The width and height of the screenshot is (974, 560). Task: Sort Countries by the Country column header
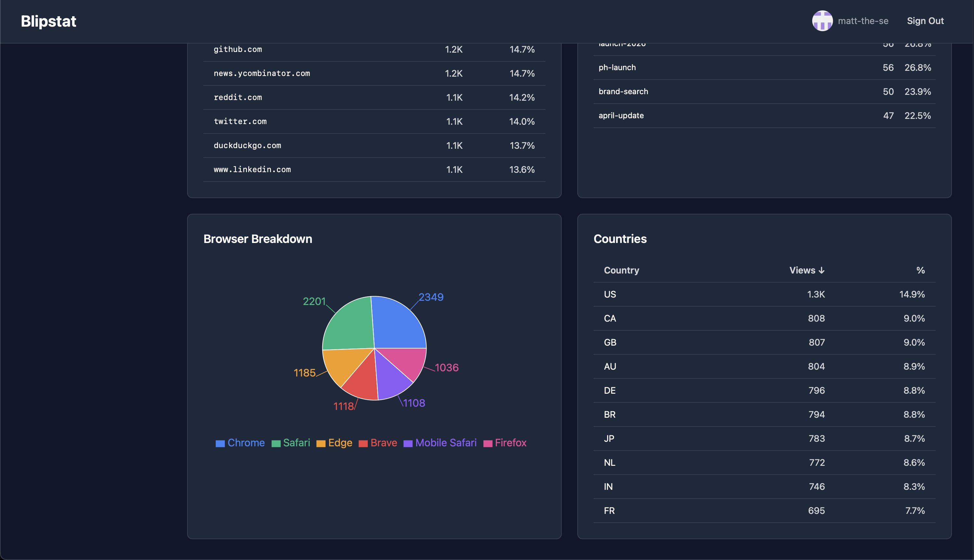coord(621,270)
